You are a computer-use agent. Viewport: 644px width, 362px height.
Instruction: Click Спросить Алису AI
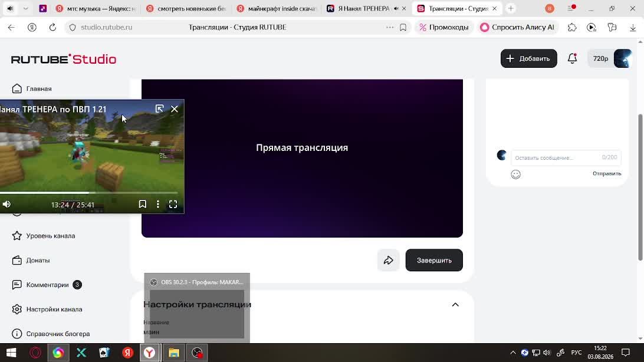coord(517,28)
